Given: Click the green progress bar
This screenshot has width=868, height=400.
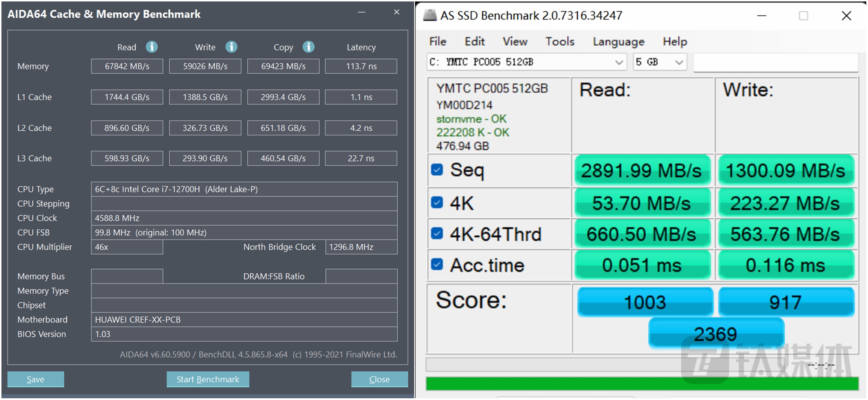Looking at the screenshot, I should (x=607, y=383).
